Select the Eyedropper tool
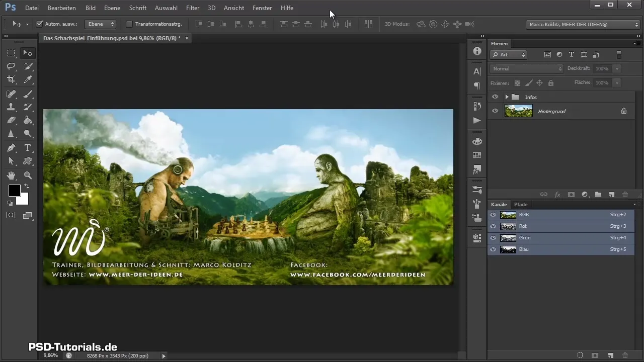The image size is (644, 362). (28, 79)
